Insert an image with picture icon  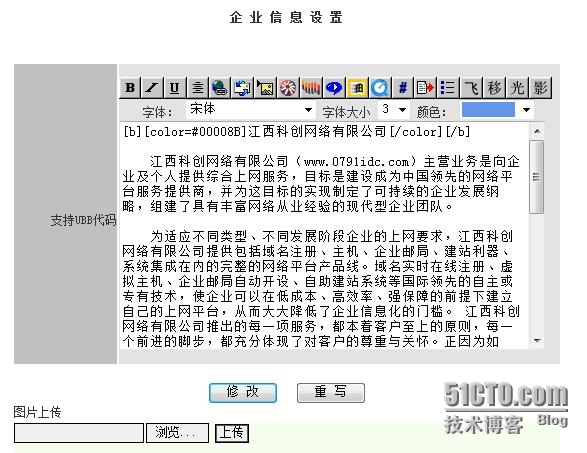[265, 88]
